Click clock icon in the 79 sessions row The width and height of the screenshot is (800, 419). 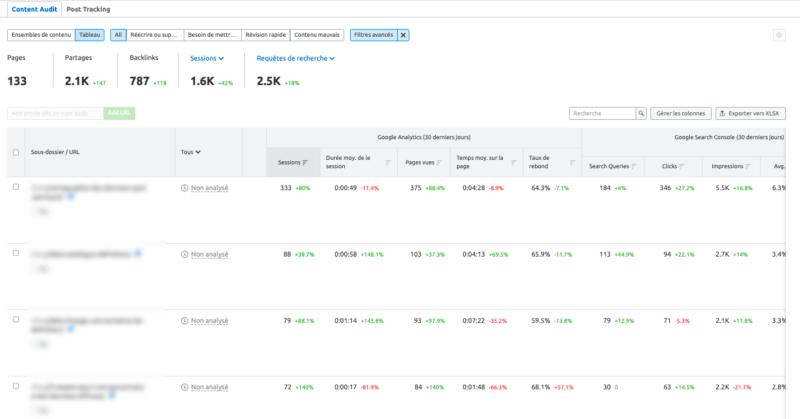(x=184, y=321)
